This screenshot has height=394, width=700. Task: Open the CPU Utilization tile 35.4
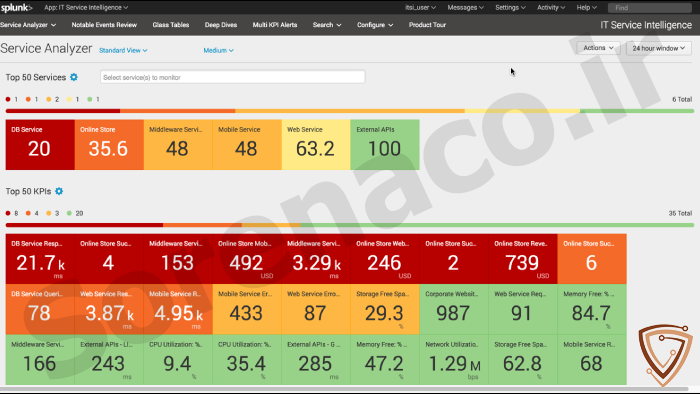(x=247, y=360)
